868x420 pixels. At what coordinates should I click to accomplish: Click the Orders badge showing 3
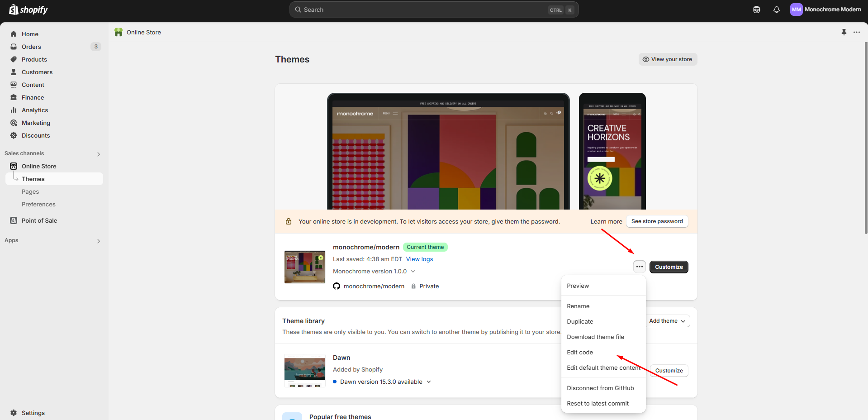coord(96,47)
